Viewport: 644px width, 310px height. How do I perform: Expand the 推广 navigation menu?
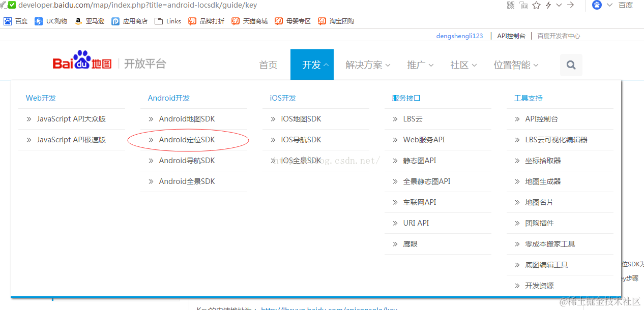point(420,65)
